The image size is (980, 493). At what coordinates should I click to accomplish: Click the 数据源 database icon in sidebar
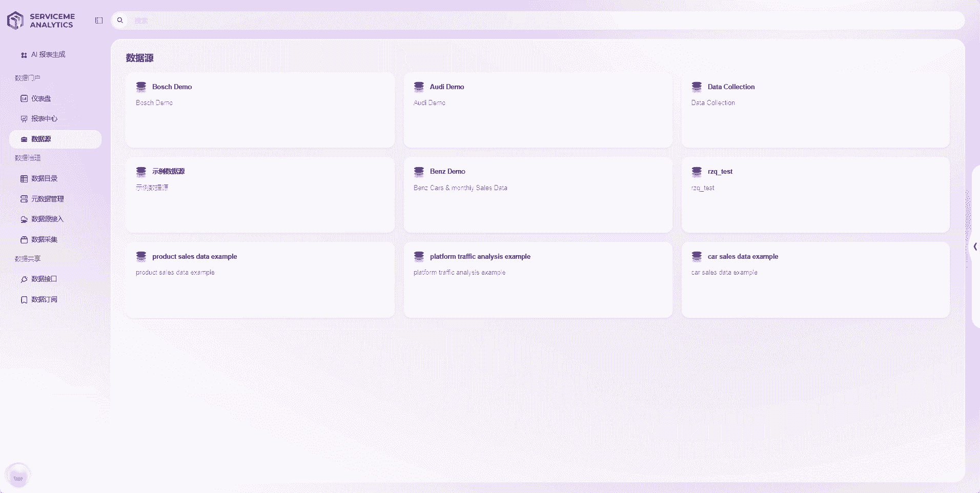(24, 139)
